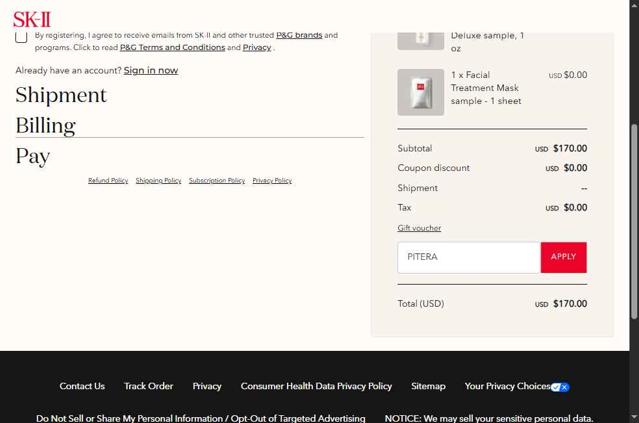Click the scrollbar down arrow
Image resolution: width=639 pixels, height=423 pixels.
click(634, 418)
